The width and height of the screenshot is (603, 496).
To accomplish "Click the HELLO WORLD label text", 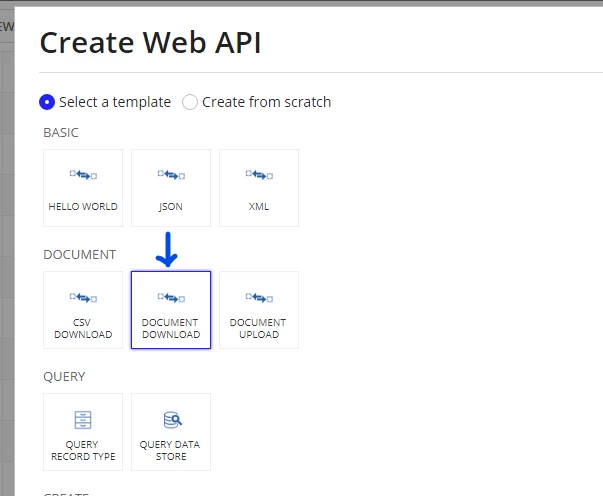I will tap(83, 206).
